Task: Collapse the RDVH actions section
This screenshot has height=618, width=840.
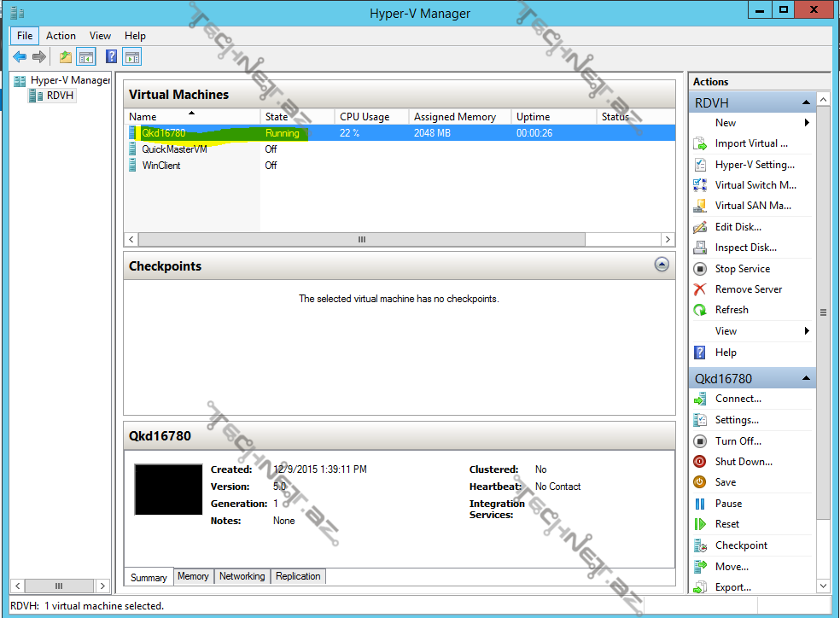Action: [805, 103]
